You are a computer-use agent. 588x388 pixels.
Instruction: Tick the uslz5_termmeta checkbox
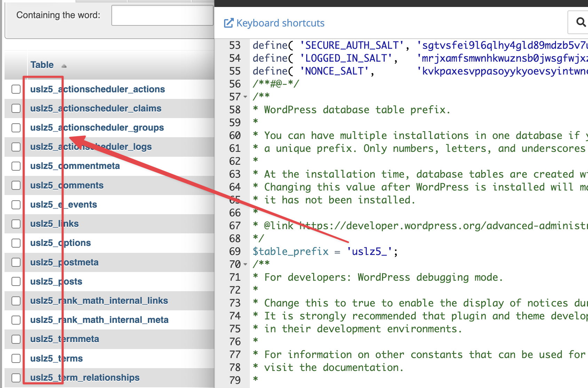(16, 339)
